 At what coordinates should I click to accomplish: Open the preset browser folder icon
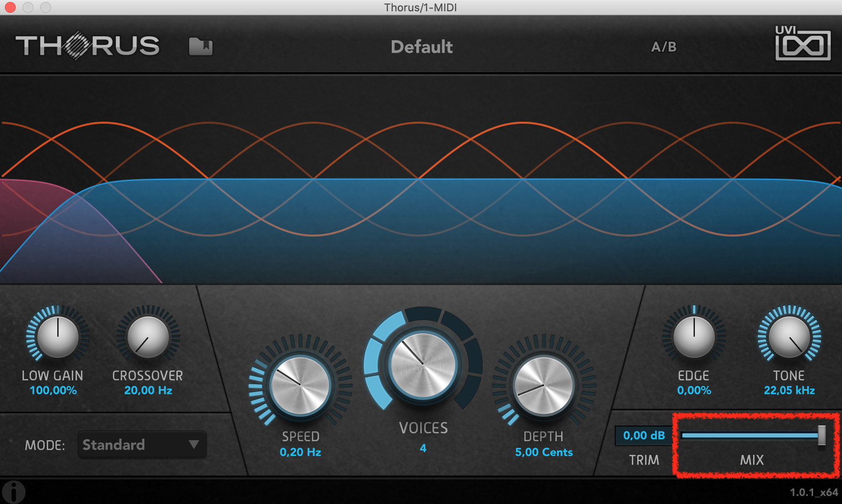tap(201, 47)
